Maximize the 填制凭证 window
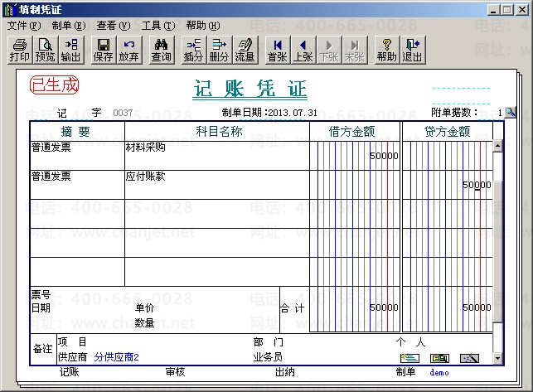533x392 pixels. pos(507,10)
